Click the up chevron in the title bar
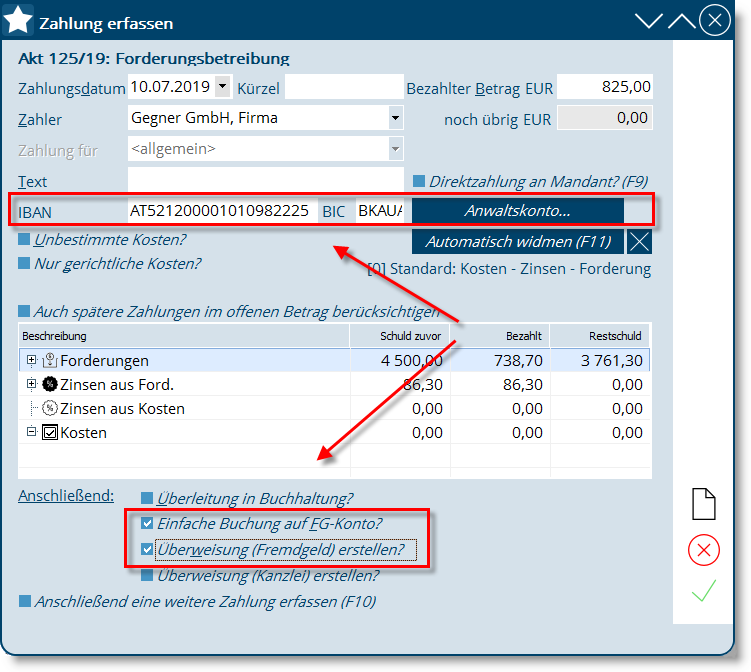Viewport: 751px width, 672px height. click(682, 21)
